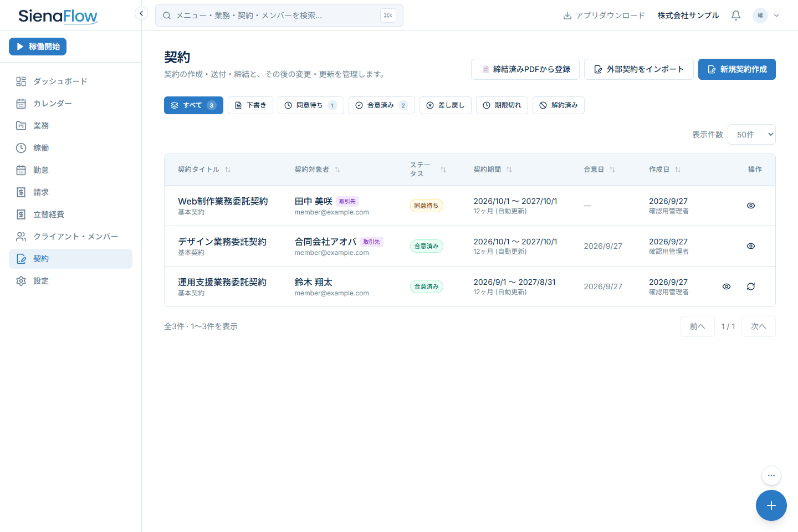Image resolution: width=798 pixels, height=532 pixels.
Task: Sort by ステータス column
Action: 428,170
